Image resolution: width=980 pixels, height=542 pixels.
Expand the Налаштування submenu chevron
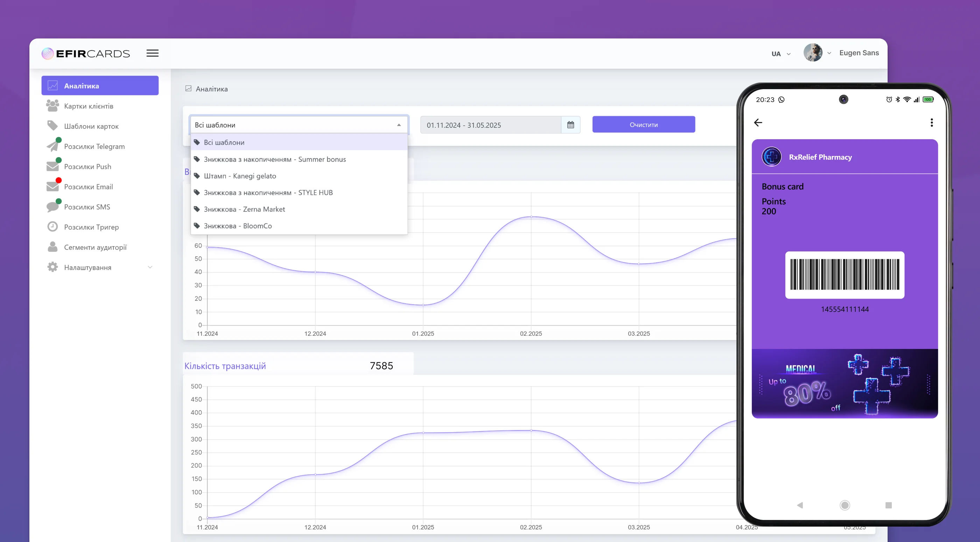tap(150, 267)
